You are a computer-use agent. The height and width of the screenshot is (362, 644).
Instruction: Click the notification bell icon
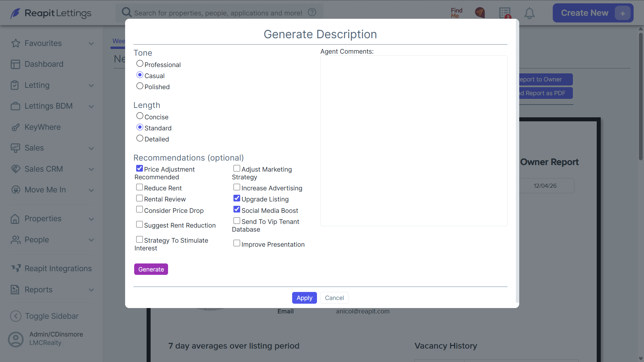click(529, 13)
